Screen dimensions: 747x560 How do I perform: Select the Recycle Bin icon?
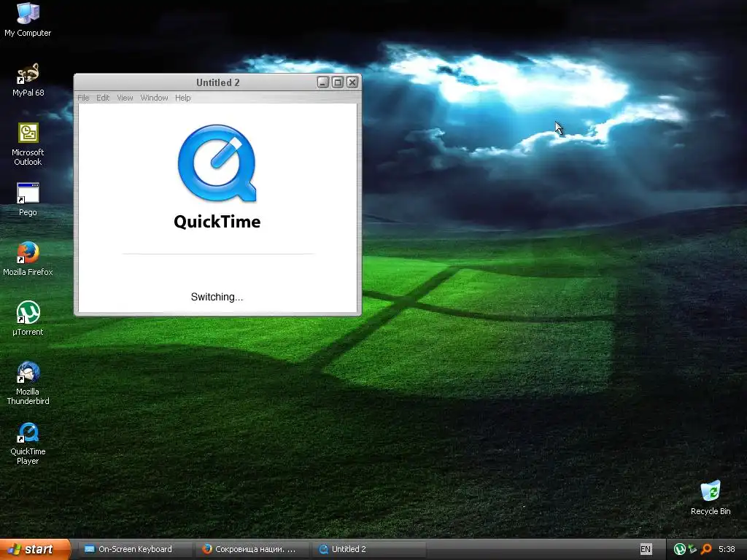711,497
